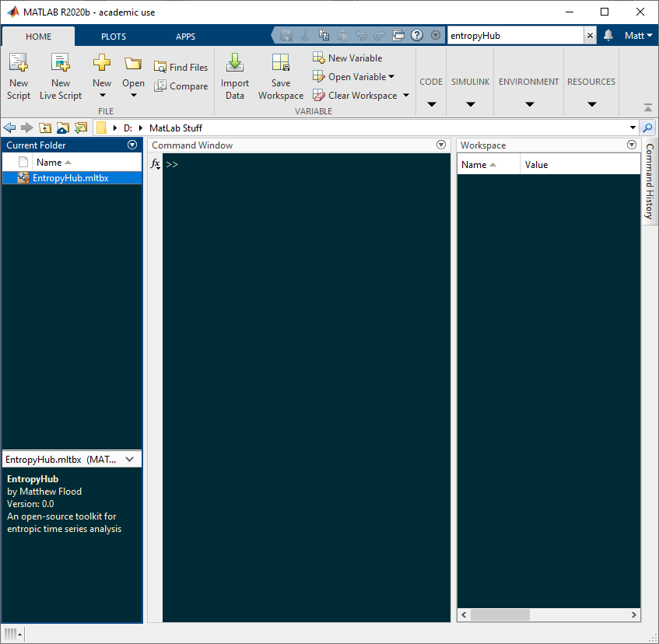
Task: Click the status bar busy indicator button
Action: click(x=13, y=634)
